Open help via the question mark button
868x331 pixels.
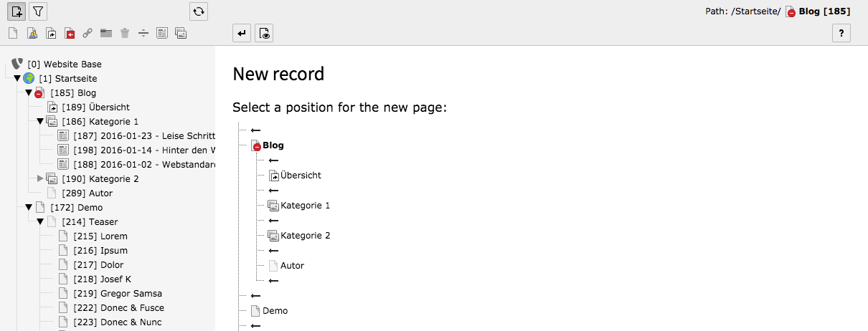coord(841,33)
